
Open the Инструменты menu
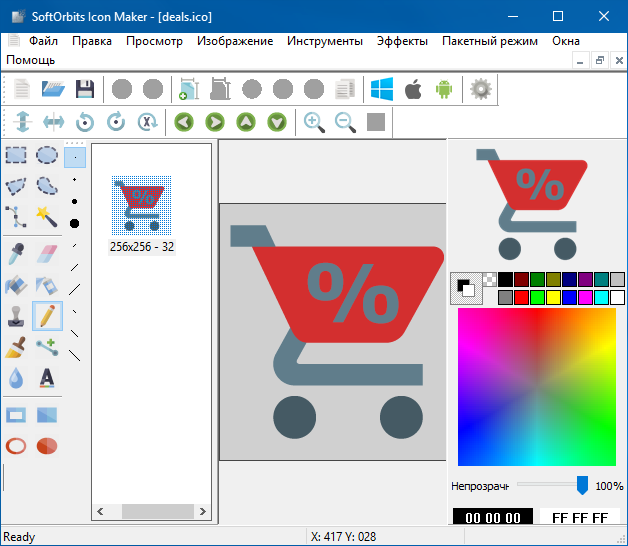pos(324,41)
